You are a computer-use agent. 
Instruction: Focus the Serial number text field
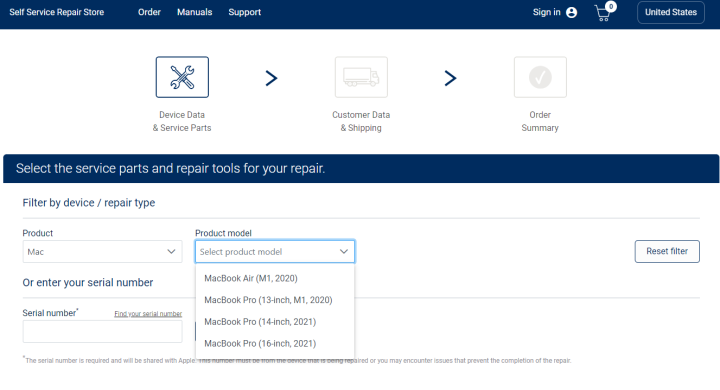coord(102,331)
